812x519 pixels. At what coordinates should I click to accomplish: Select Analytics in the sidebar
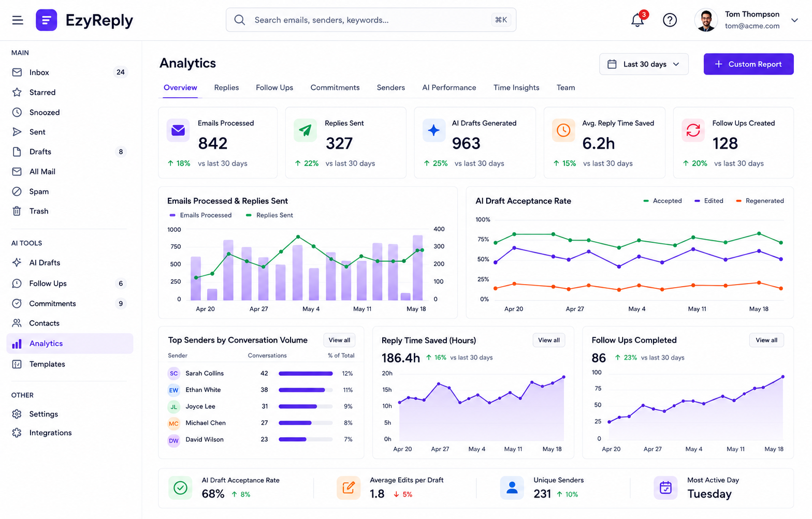click(69, 344)
